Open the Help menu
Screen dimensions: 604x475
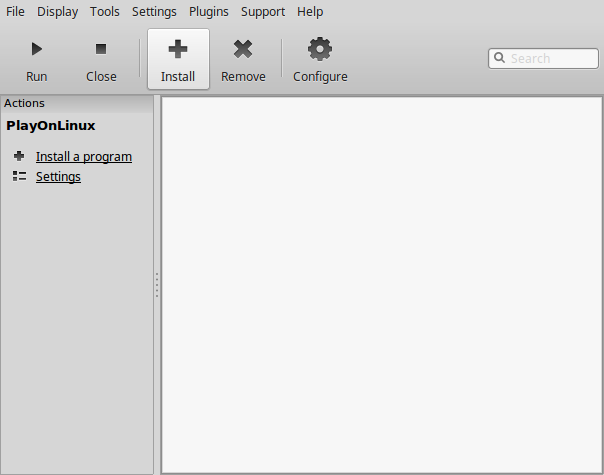point(310,12)
